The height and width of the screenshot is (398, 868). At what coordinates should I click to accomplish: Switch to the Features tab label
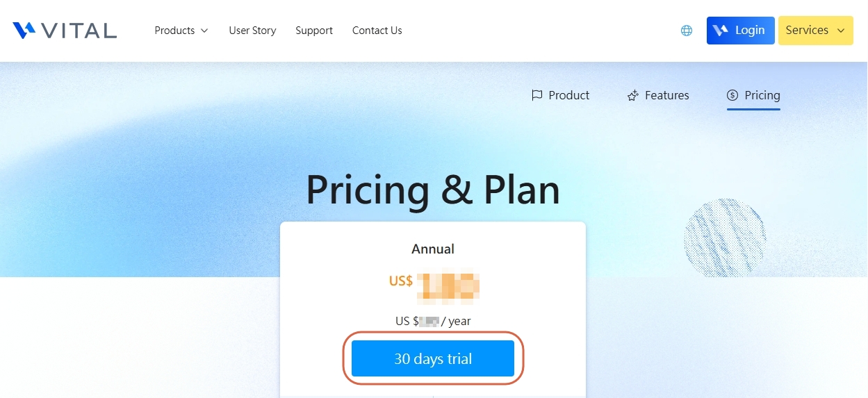(x=667, y=96)
